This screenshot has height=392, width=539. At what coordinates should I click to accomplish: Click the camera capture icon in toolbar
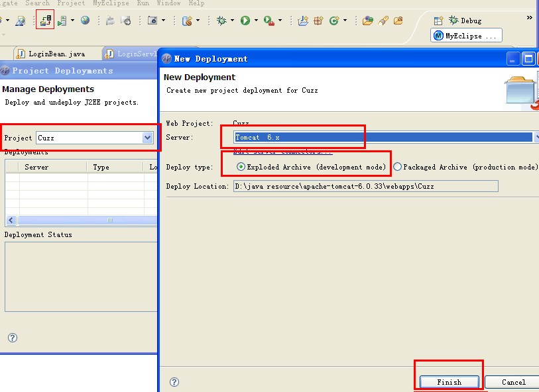click(152, 21)
